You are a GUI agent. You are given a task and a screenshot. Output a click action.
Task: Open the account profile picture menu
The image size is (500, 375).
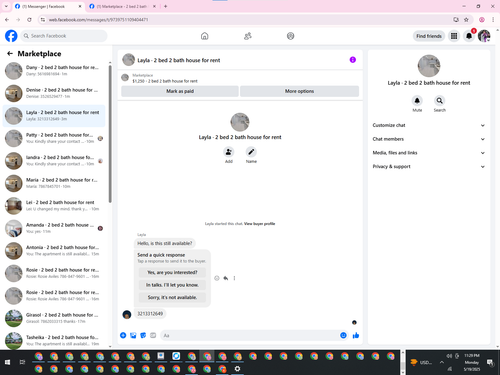pos(484,36)
